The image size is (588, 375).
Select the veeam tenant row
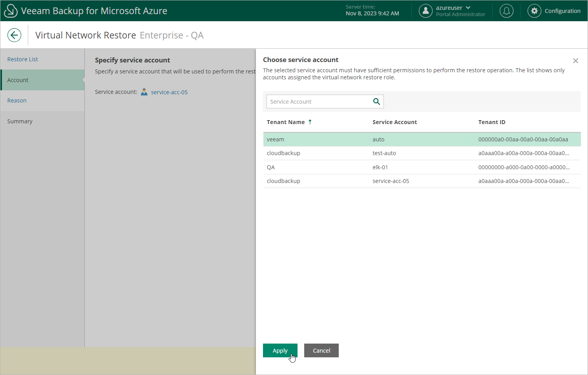(x=422, y=139)
